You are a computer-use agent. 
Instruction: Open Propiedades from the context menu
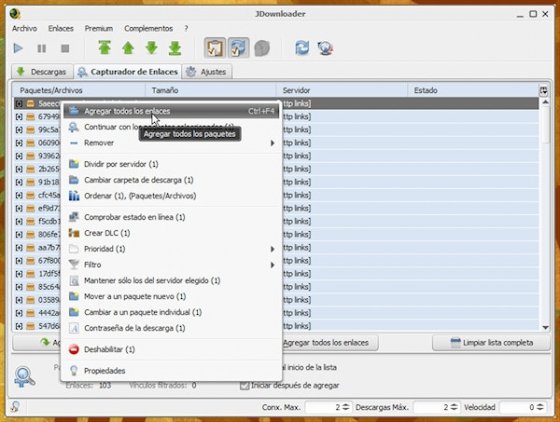[171, 371]
